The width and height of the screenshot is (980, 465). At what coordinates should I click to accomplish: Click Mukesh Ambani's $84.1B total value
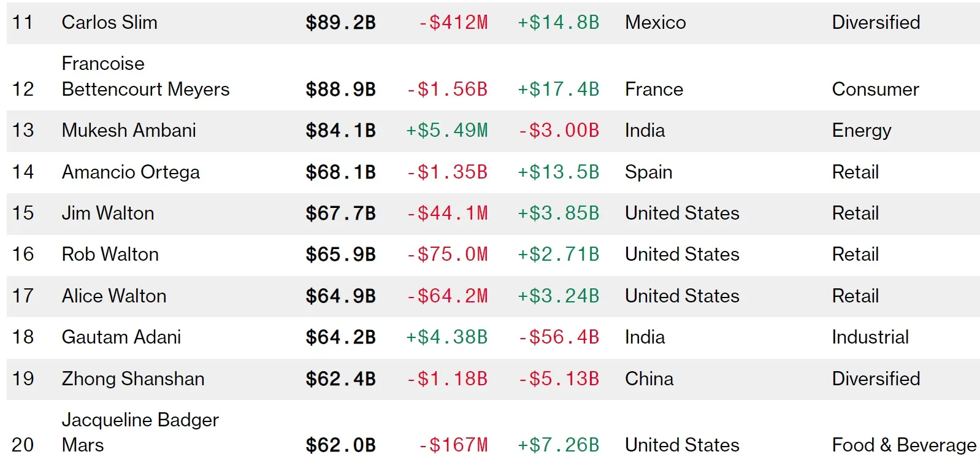click(x=340, y=131)
